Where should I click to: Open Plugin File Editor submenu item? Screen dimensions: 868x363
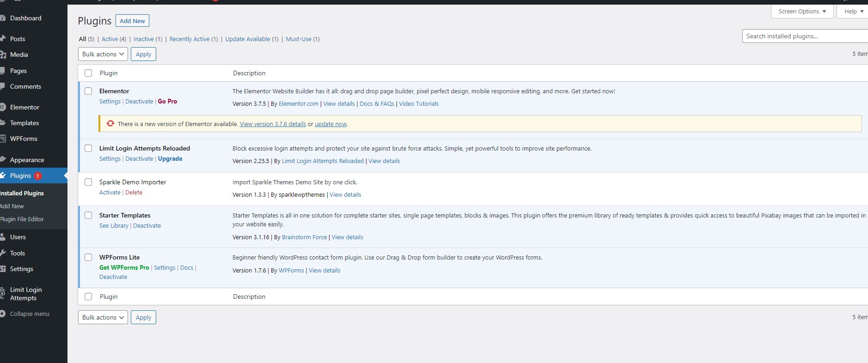coord(22,219)
